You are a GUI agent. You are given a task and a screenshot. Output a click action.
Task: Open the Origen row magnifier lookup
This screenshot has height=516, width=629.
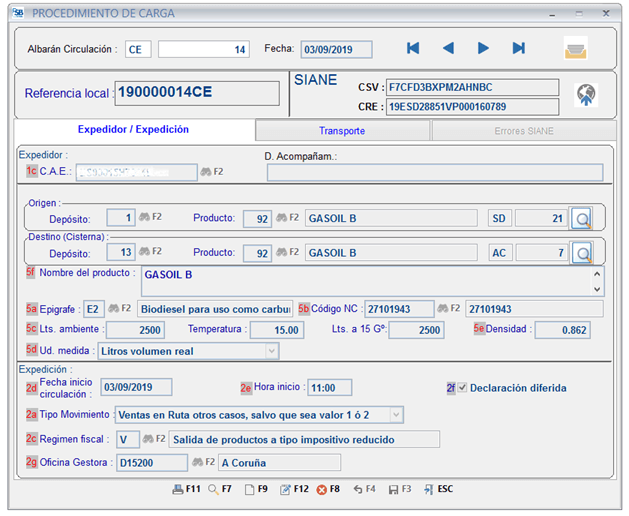[582, 219]
